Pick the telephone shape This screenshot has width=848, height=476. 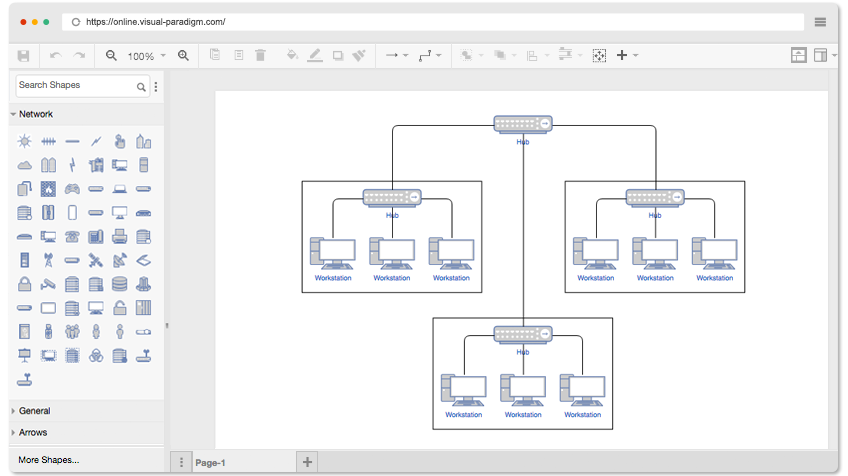72,237
